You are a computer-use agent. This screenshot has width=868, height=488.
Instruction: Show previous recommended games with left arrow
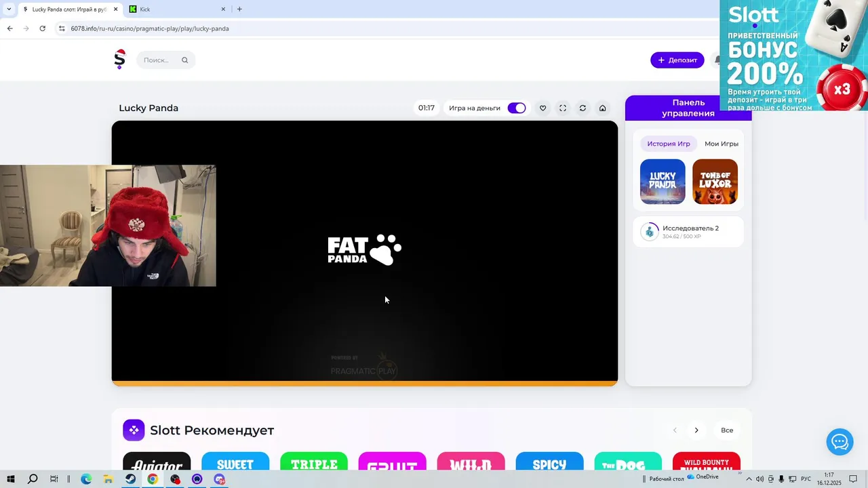(x=675, y=430)
